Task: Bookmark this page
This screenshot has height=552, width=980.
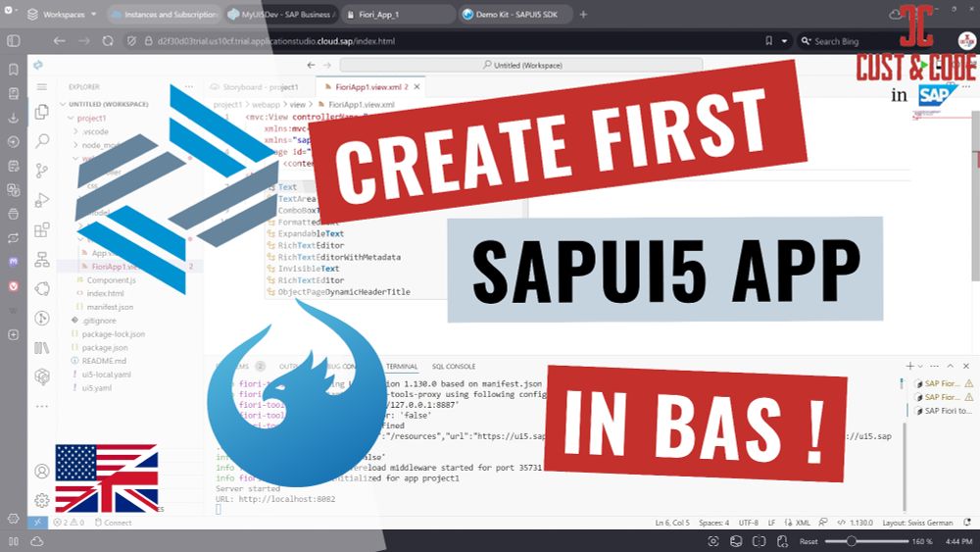Action: tap(768, 41)
